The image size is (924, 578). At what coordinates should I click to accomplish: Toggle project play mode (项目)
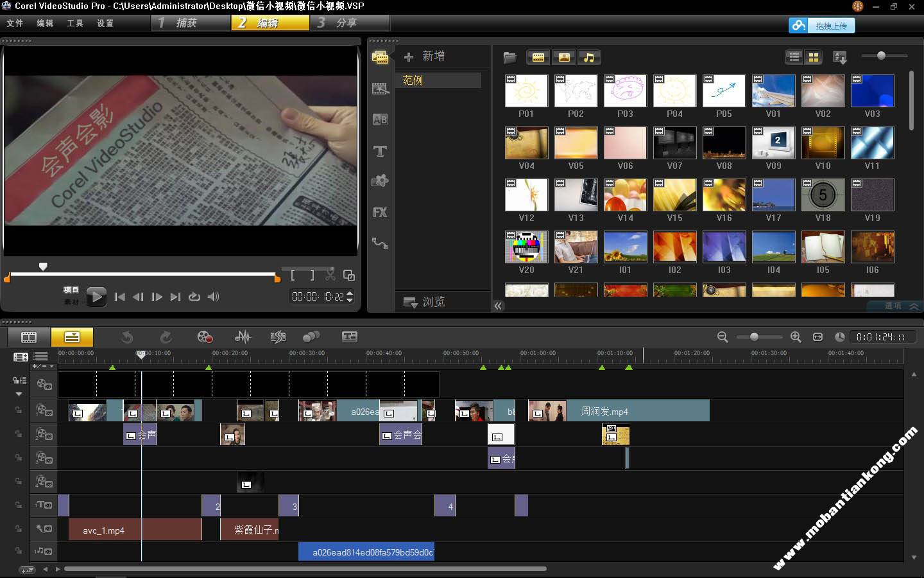(x=71, y=290)
